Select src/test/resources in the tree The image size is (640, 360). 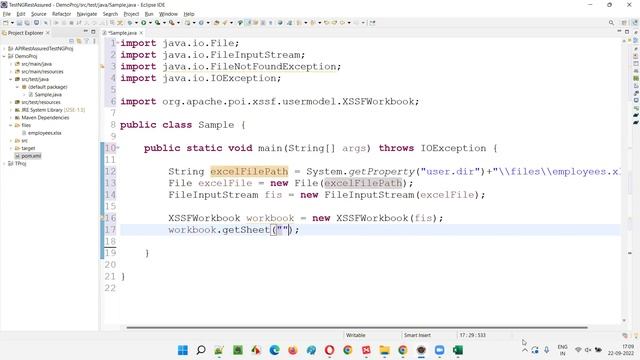click(40, 102)
